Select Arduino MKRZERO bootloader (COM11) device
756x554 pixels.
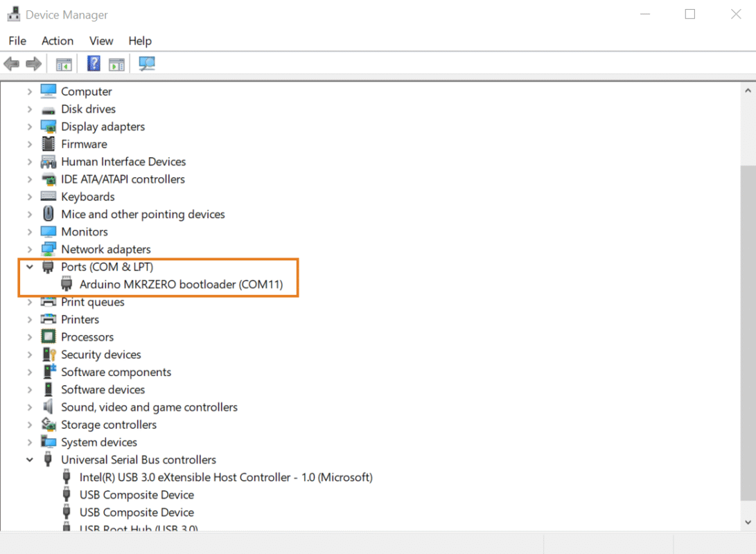tap(181, 284)
